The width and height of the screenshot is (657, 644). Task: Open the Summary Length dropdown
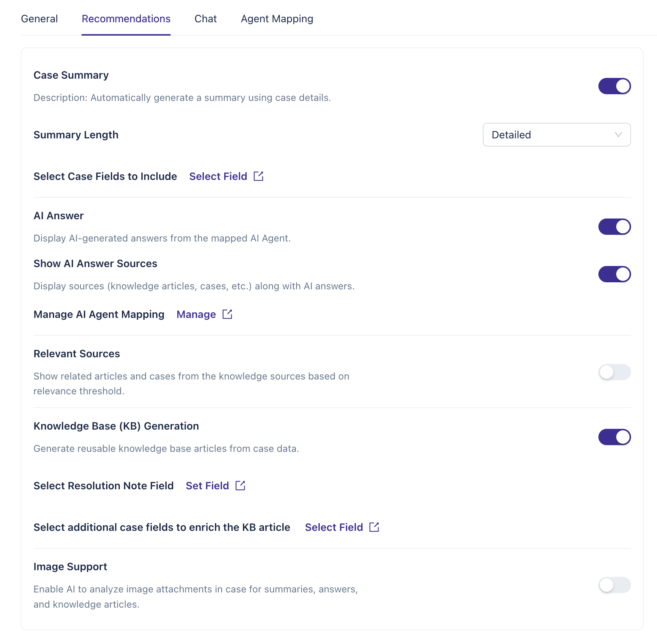[x=557, y=135]
